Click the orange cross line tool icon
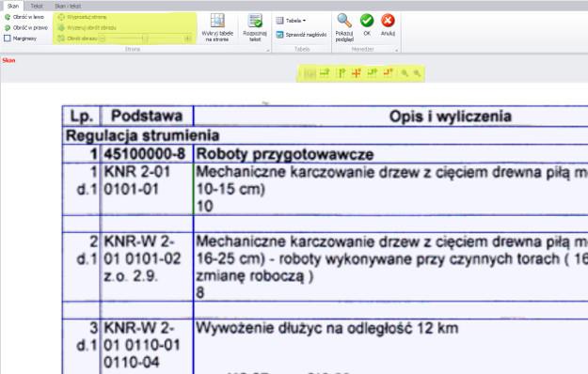Screen dimensions: 588x374 357,73
